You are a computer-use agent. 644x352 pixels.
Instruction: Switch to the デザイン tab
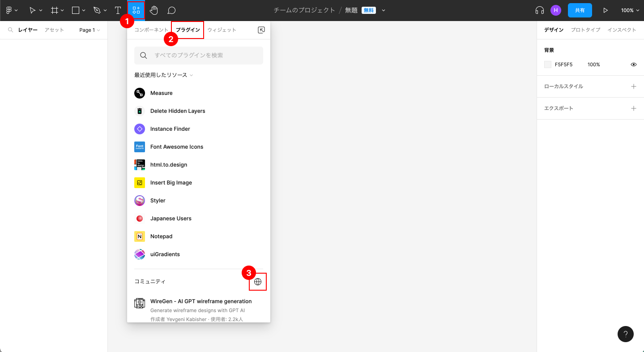[554, 30]
